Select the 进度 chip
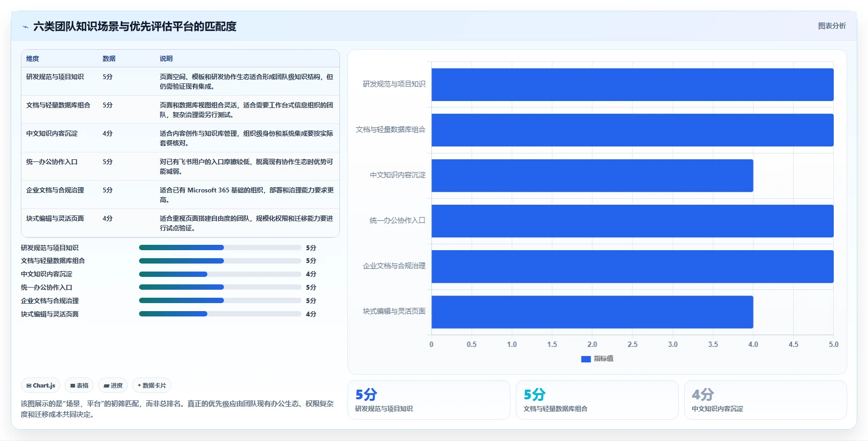868x441 pixels. tap(113, 385)
